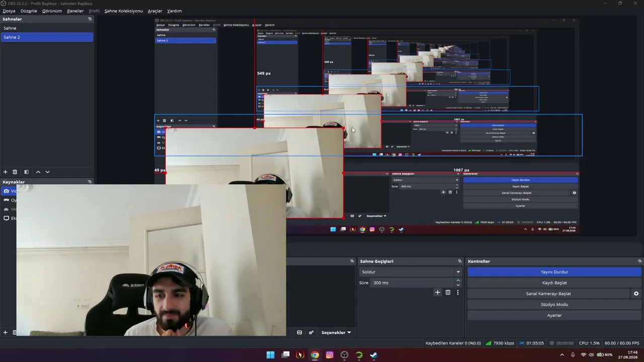Select the video capture camera source icon
This screenshot has height=362, width=644.
[6, 191]
